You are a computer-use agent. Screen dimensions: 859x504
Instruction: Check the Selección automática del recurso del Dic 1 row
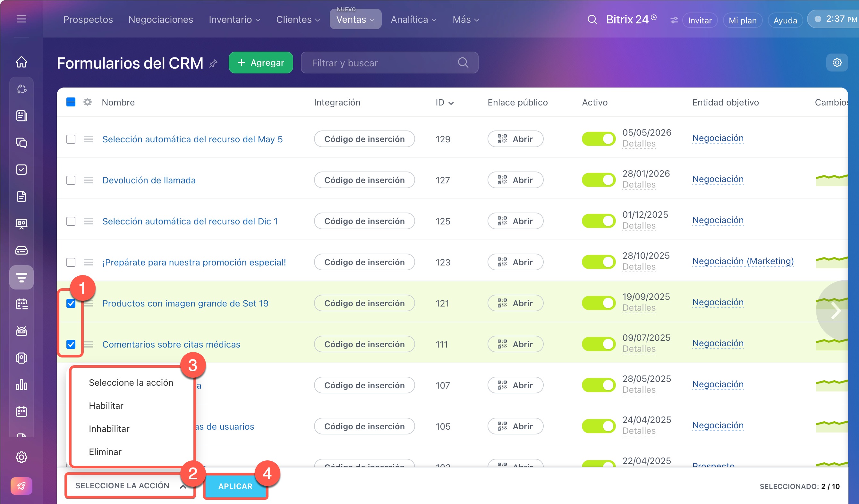(71, 221)
